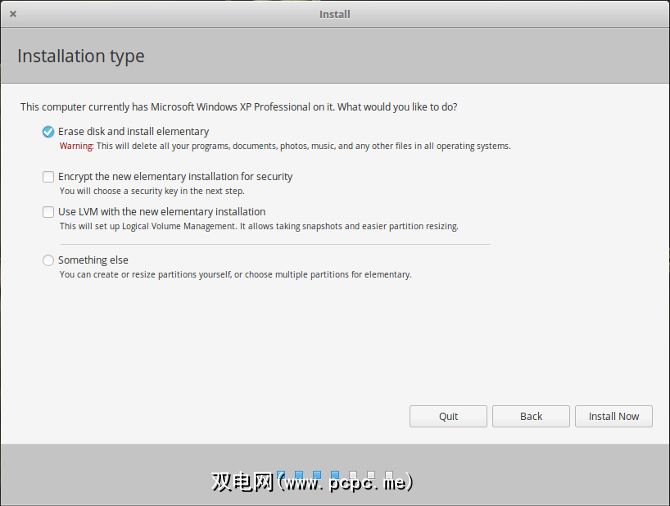
Task: Click the Install title bar text
Action: click(x=335, y=15)
